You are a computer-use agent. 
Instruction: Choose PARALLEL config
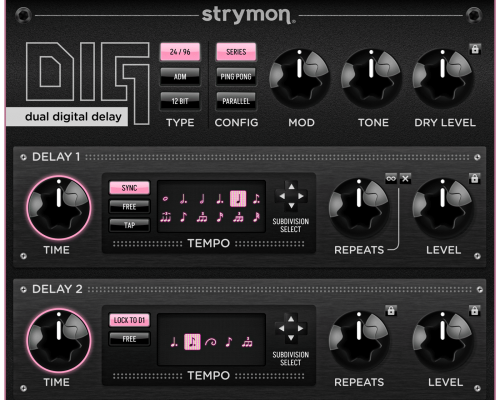pos(236,101)
